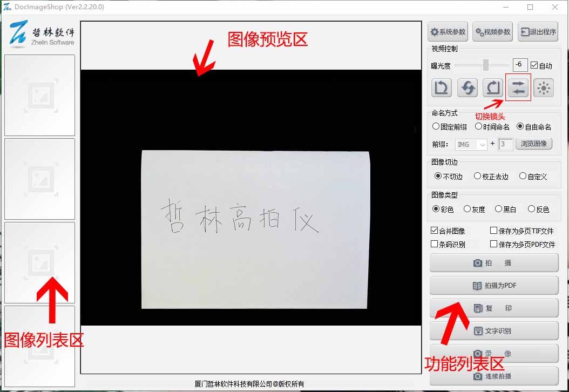This screenshot has width=569, height=392.
Task: Open the brightness adjustment icon
Action: coord(543,87)
